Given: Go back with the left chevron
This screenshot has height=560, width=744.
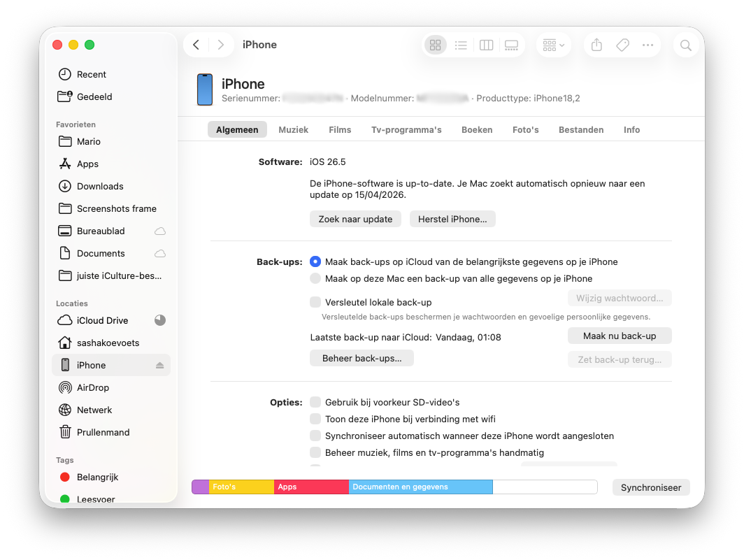Looking at the screenshot, I should pos(196,45).
